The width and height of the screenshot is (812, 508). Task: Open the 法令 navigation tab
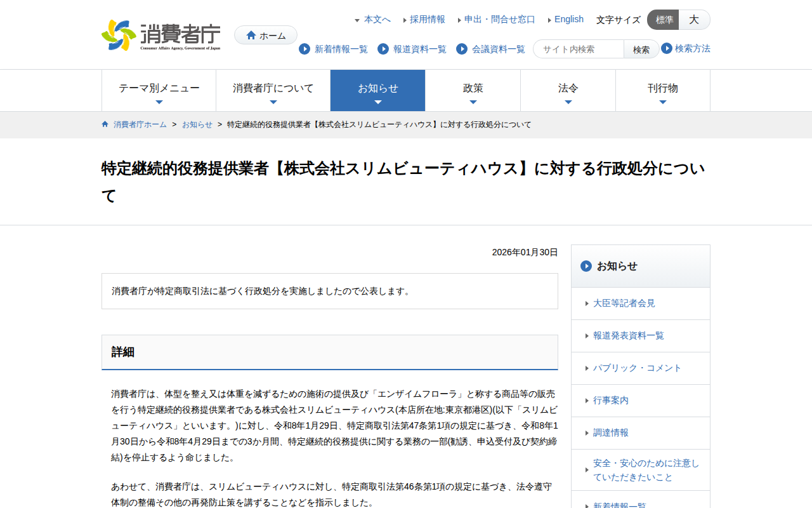pyautogui.click(x=568, y=90)
